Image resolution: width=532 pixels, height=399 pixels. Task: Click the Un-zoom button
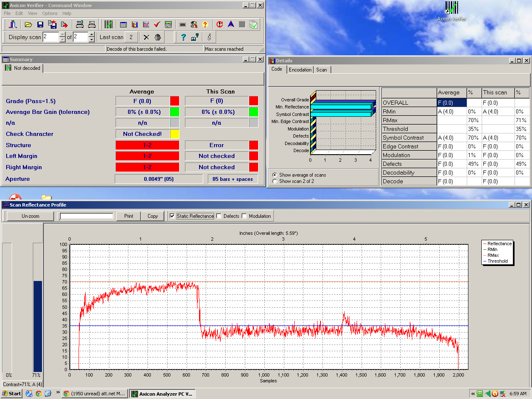(x=30, y=216)
